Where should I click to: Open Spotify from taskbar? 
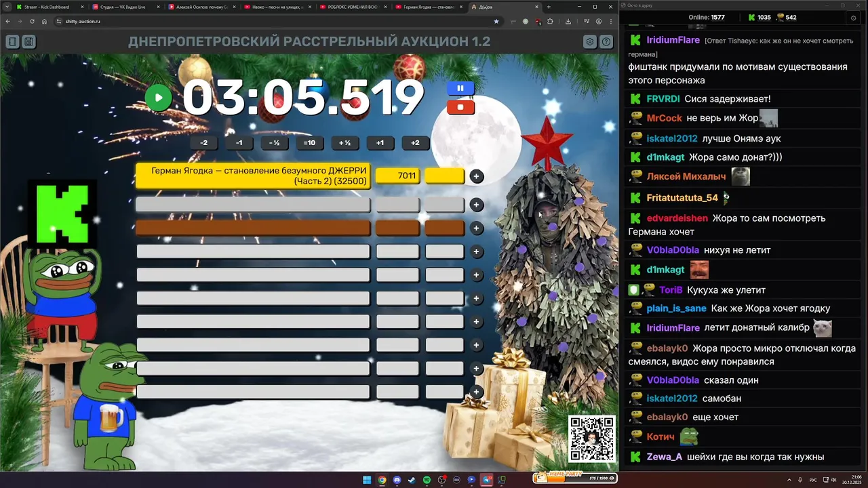[x=427, y=480]
